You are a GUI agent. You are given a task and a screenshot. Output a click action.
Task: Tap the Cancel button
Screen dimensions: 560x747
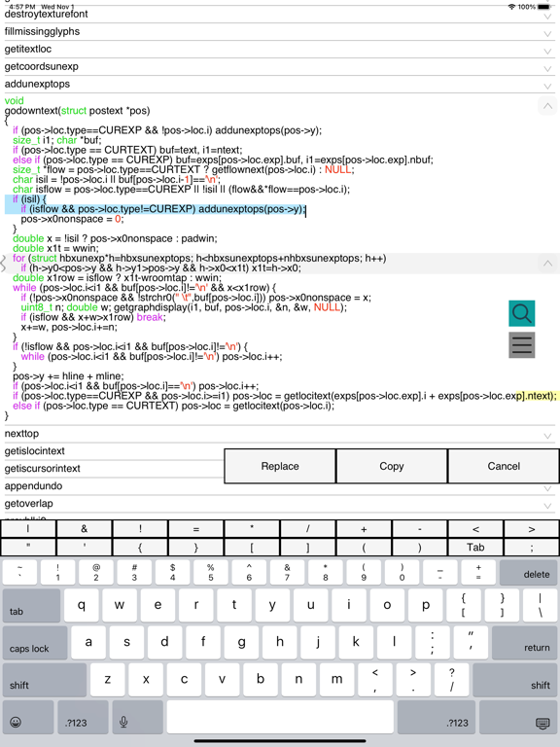pos(504,466)
